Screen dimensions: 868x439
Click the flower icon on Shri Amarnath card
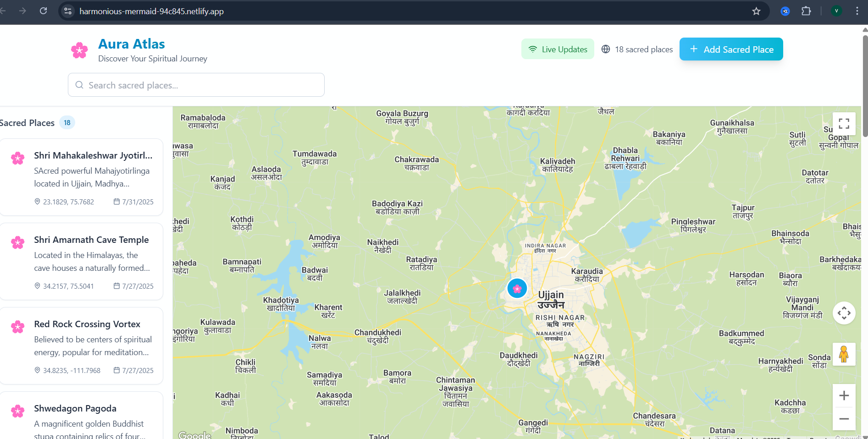(18, 242)
